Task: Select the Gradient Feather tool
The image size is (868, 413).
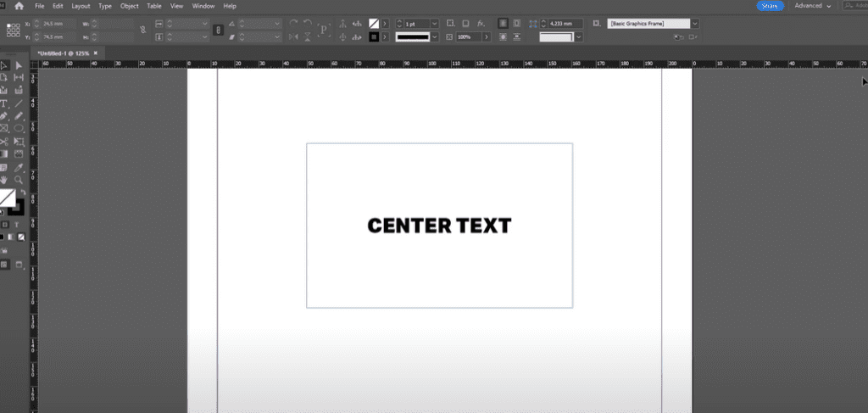Action: point(19,153)
